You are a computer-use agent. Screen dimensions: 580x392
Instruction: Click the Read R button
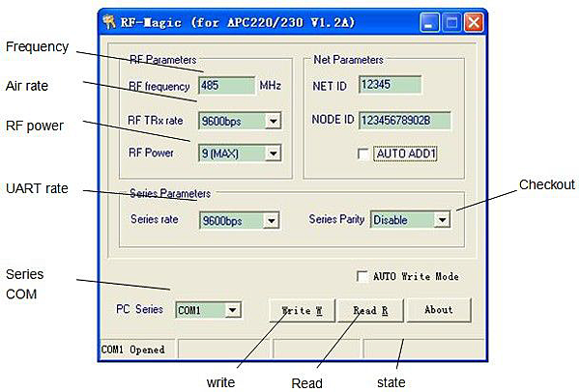coord(370,310)
